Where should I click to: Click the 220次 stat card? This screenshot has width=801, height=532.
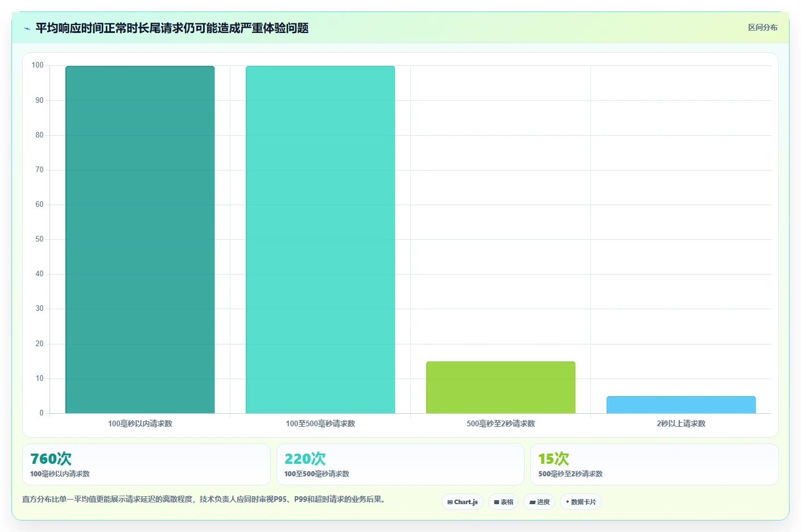(x=400, y=464)
